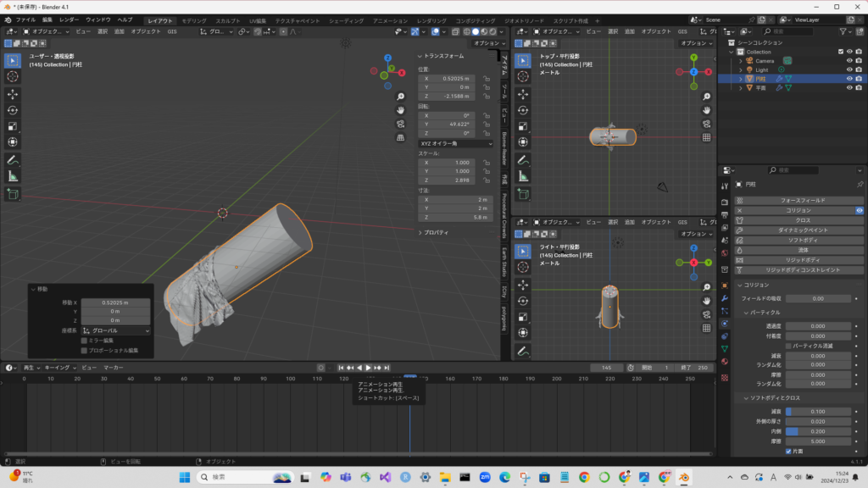Click the 内側 thickness slider

817,430
